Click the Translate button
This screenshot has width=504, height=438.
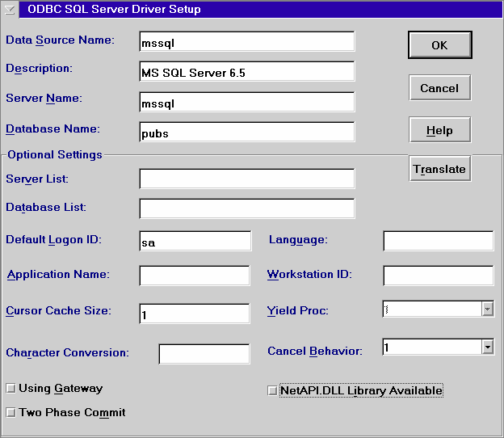click(439, 169)
